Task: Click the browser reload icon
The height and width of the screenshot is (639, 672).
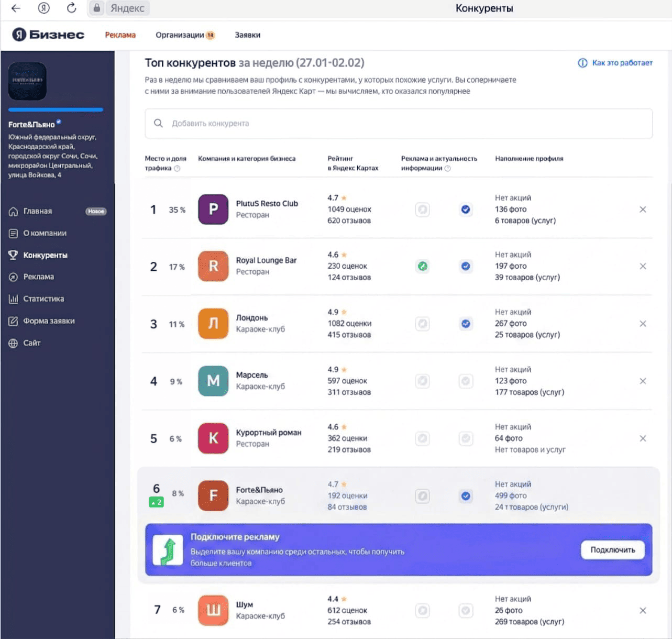Action: coord(72,8)
